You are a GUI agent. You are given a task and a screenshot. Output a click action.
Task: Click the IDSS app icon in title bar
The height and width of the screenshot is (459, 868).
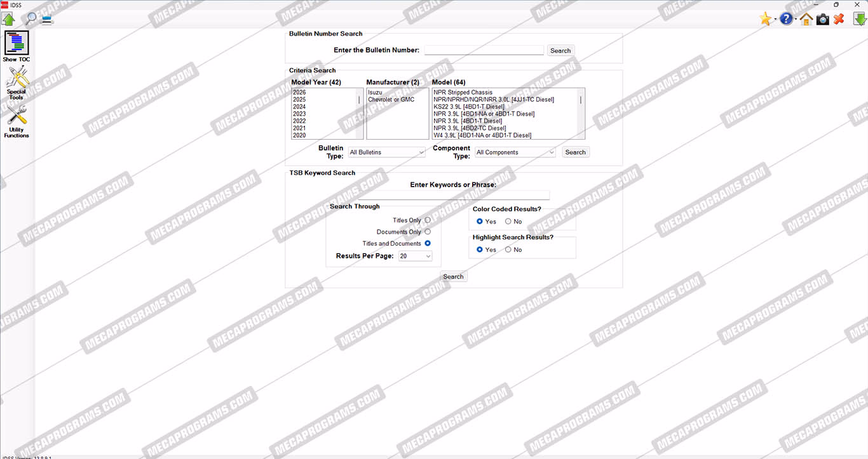4,4
